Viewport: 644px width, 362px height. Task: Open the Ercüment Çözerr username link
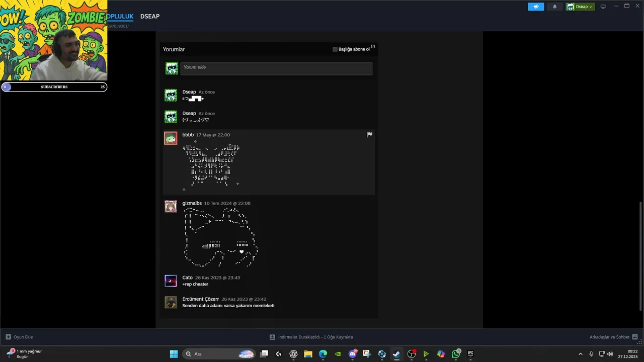[x=200, y=299]
